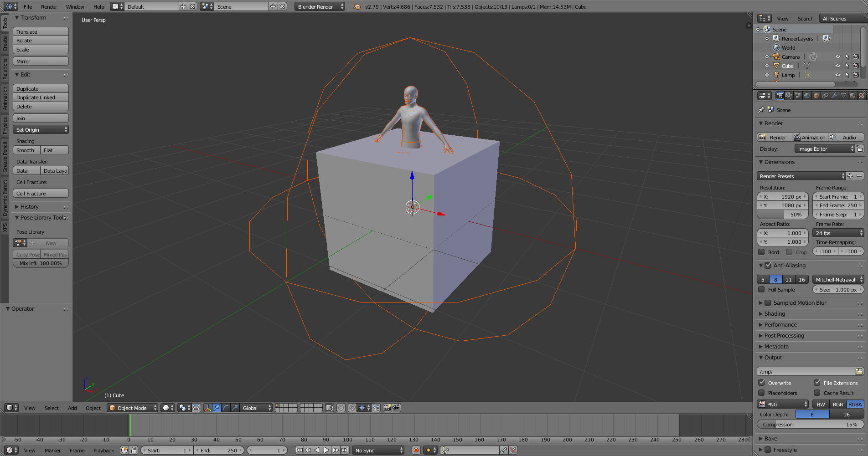
Task: Expand the Performance panel
Action: click(780, 324)
